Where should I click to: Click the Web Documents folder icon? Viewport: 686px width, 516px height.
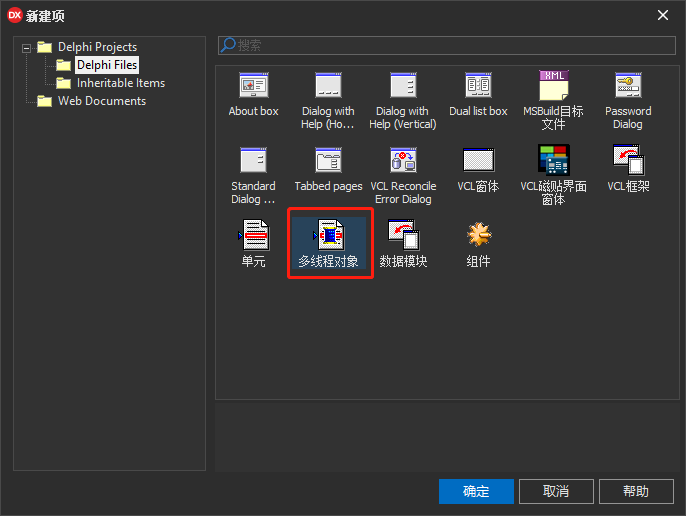45,101
